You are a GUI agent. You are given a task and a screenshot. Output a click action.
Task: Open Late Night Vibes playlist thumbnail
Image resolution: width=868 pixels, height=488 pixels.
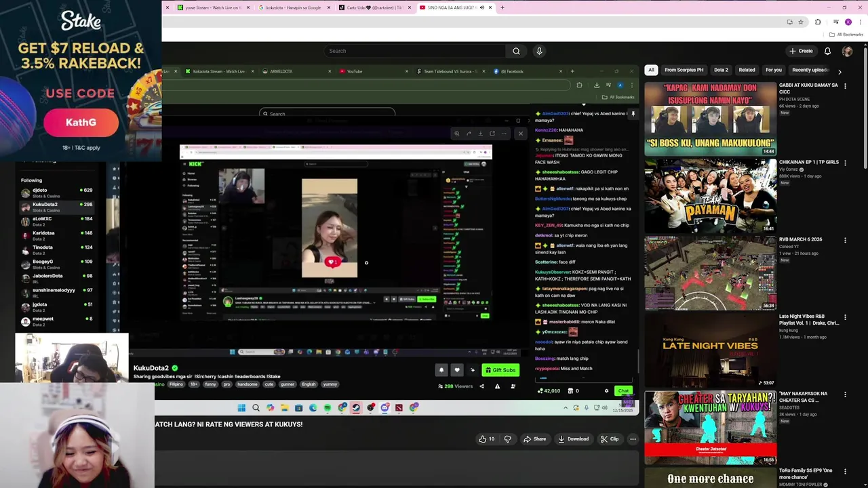pos(710,350)
